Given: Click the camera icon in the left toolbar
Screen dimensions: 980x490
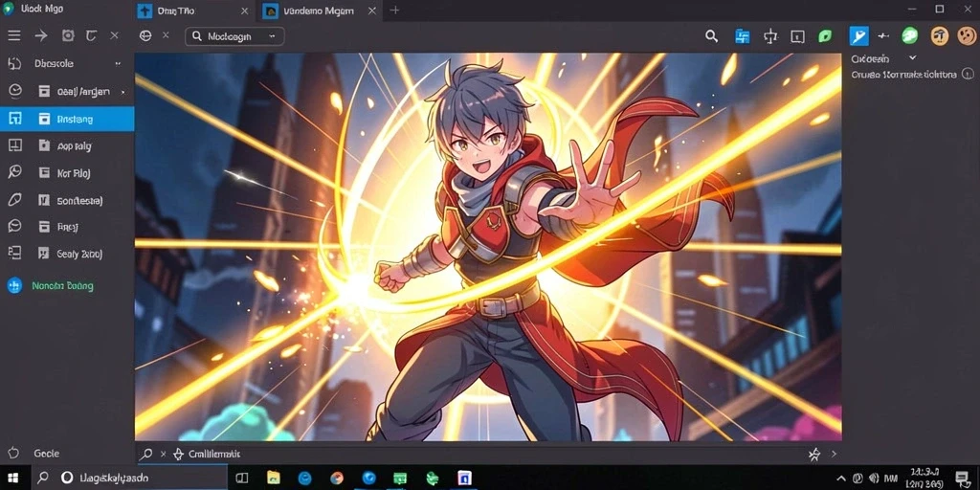Looking at the screenshot, I should [x=68, y=35].
